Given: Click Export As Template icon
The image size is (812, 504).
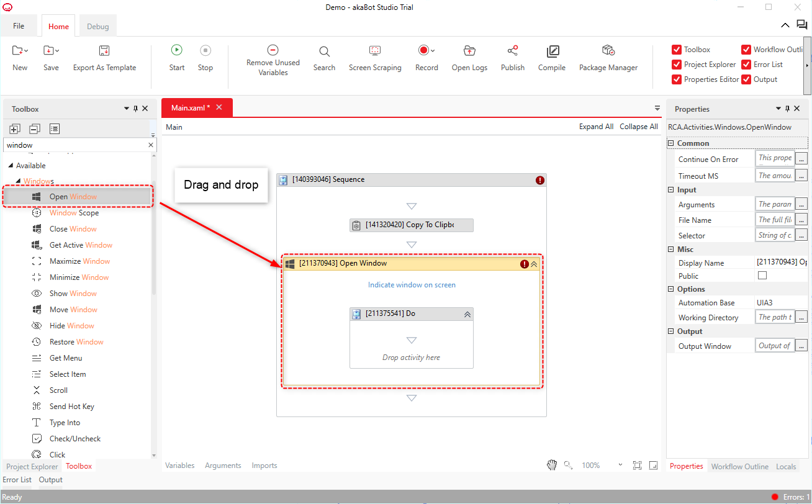Looking at the screenshot, I should coord(104,51).
